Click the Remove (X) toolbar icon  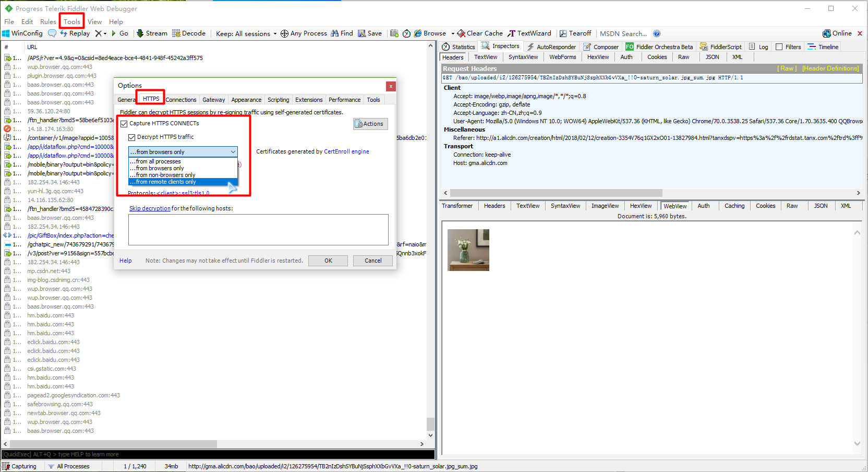pos(98,33)
